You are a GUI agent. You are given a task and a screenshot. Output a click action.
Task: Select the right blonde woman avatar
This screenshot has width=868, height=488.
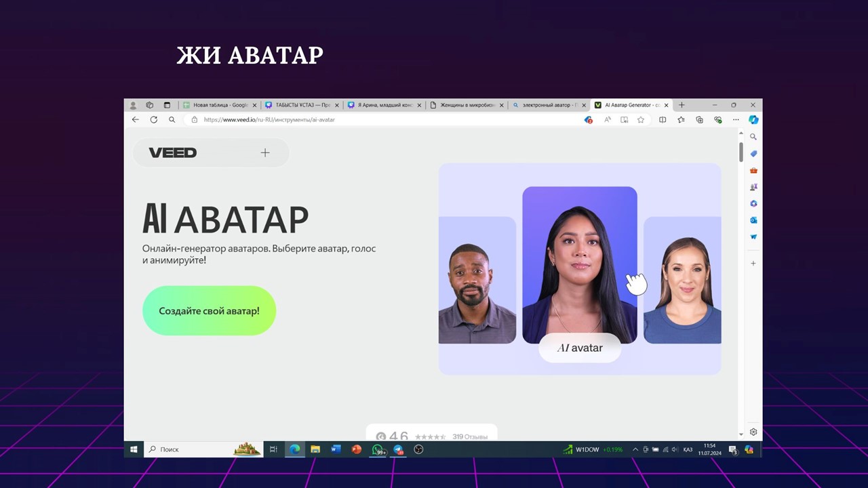[x=682, y=280]
